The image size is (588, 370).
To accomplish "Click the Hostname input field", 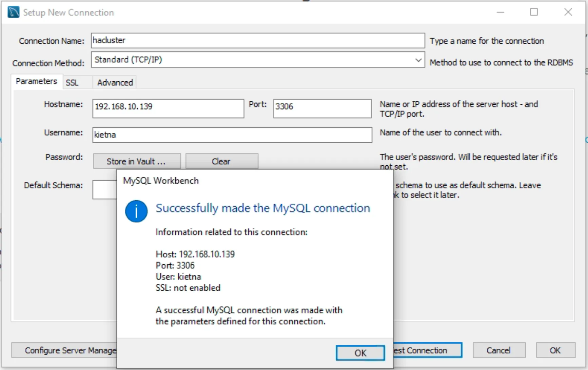I will [168, 108].
